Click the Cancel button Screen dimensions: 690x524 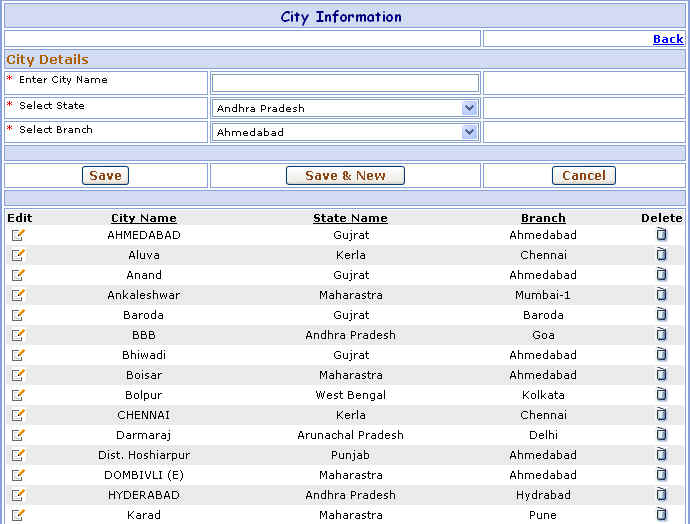pyautogui.click(x=583, y=176)
